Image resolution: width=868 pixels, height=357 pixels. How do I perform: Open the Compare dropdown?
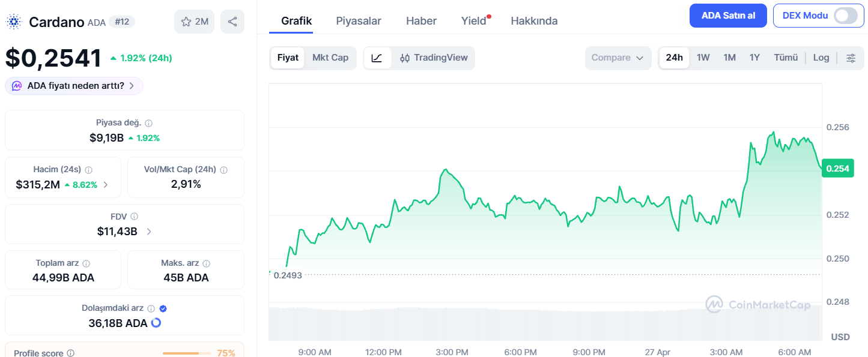(x=618, y=58)
